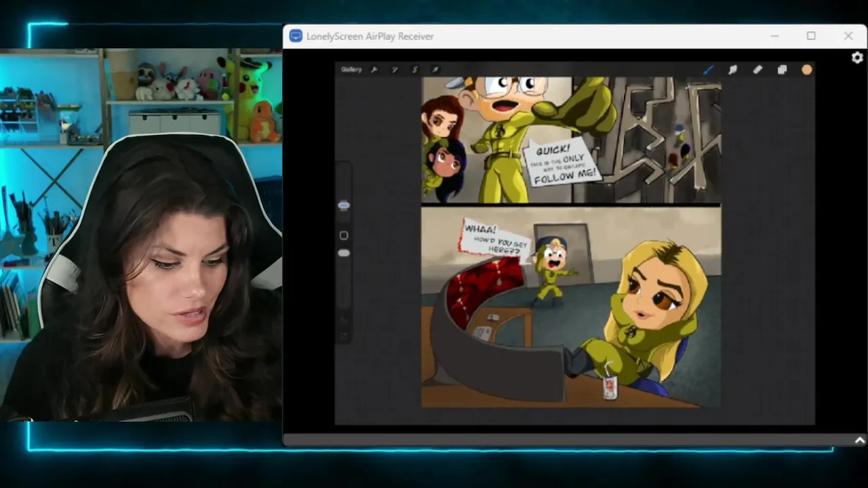Select the Brush tool
Screen dimensions: 868x488
pyautogui.click(x=708, y=69)
